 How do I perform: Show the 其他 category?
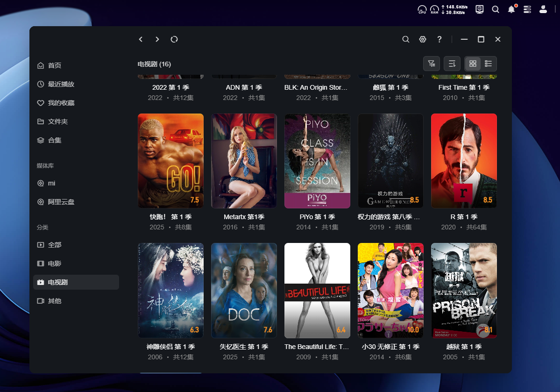point(76,301)
